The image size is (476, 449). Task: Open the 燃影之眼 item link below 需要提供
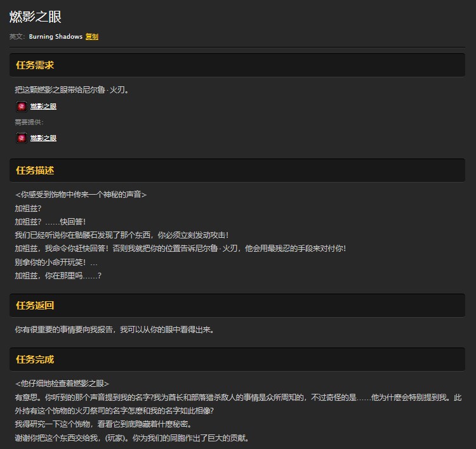pyautogui.click(x=44, y=138)
